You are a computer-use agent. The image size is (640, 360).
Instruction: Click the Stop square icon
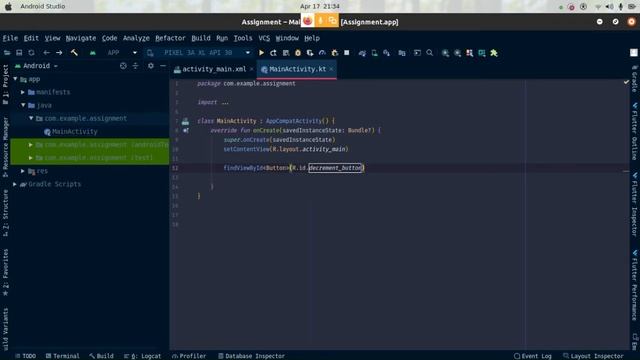point(347,53)
